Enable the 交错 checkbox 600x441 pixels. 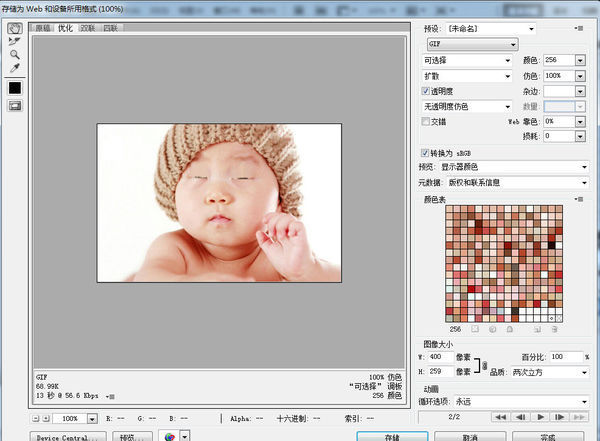pyautogui.click(x=426, y=121)
